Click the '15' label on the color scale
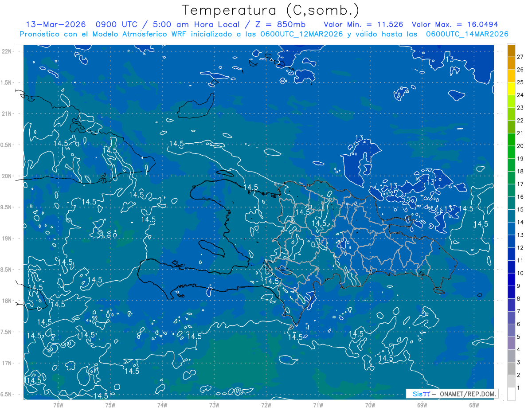Image resolution: width=532 pixels, height=411 pixels. point(520,210)
